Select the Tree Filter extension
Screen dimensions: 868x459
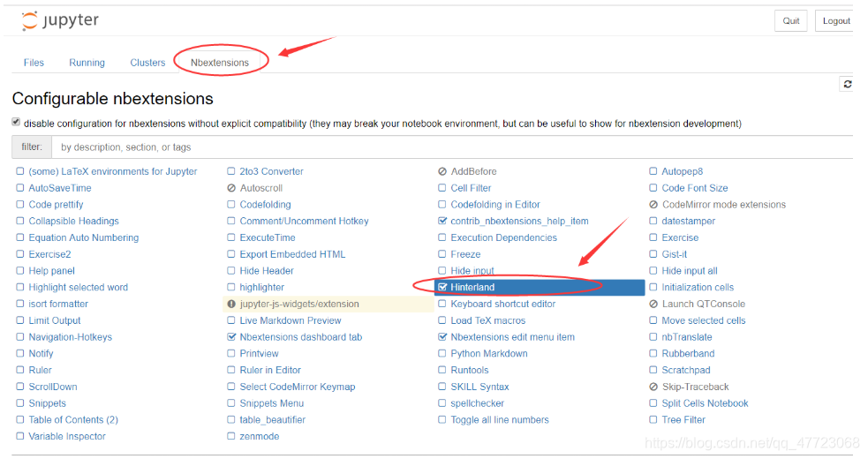(x=683, y=419)
